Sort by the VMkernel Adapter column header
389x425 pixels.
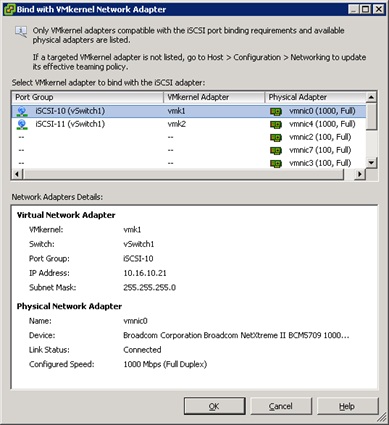214,97
